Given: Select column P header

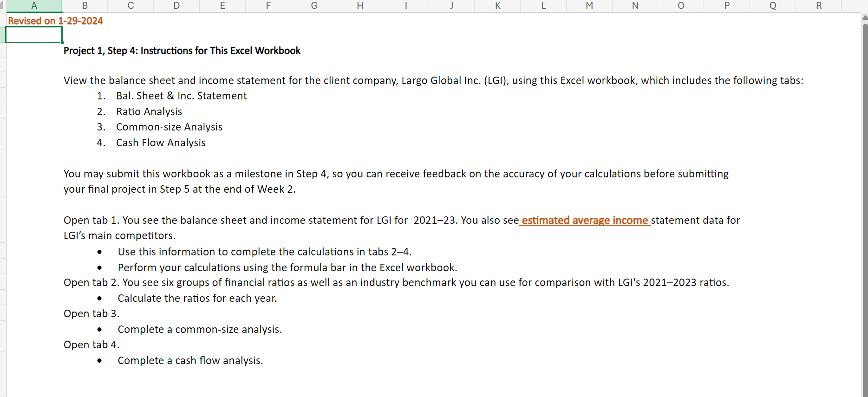Looking at the screenshot, I should click(727, 6).
